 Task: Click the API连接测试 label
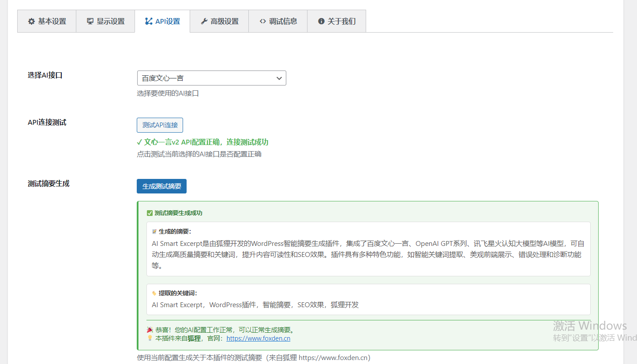47,123
